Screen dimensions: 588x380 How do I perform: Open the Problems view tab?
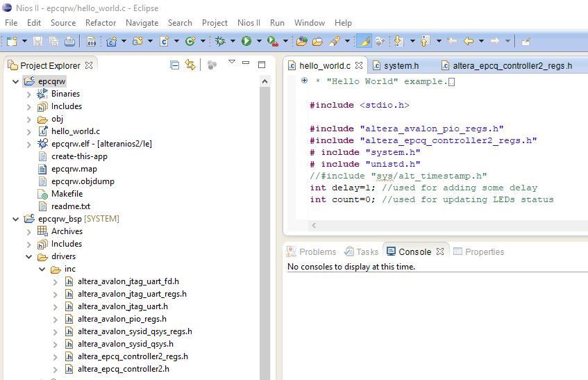pos(317,251)
